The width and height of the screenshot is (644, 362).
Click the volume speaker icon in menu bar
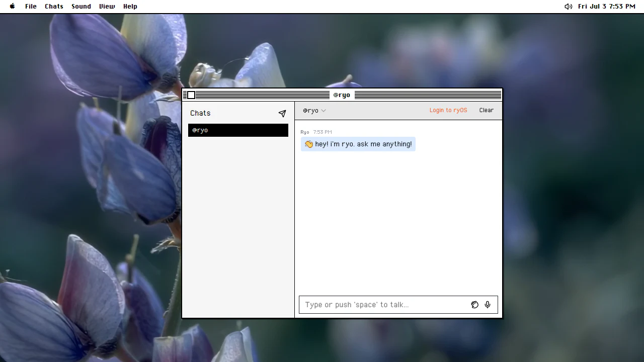tap(569, 7)
